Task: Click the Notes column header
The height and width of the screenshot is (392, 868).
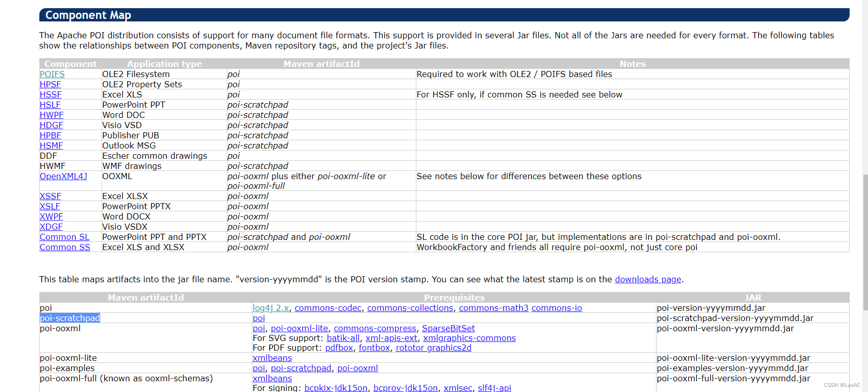Action: point(632,64)
